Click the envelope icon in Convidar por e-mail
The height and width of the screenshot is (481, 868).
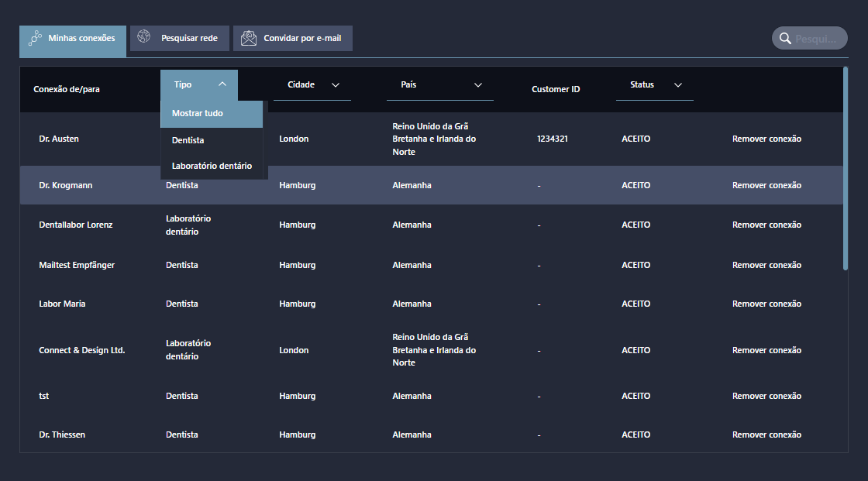(x=249, y=38)
